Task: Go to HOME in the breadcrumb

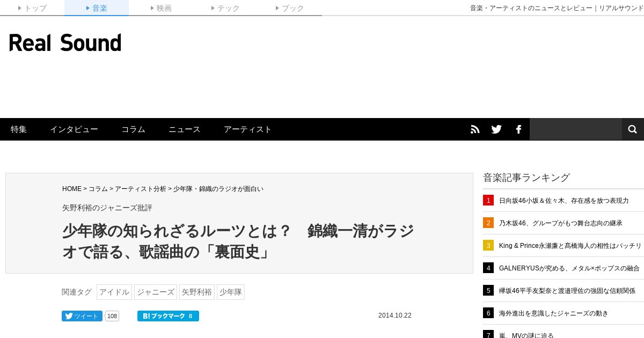Action: tap(72, 189)
